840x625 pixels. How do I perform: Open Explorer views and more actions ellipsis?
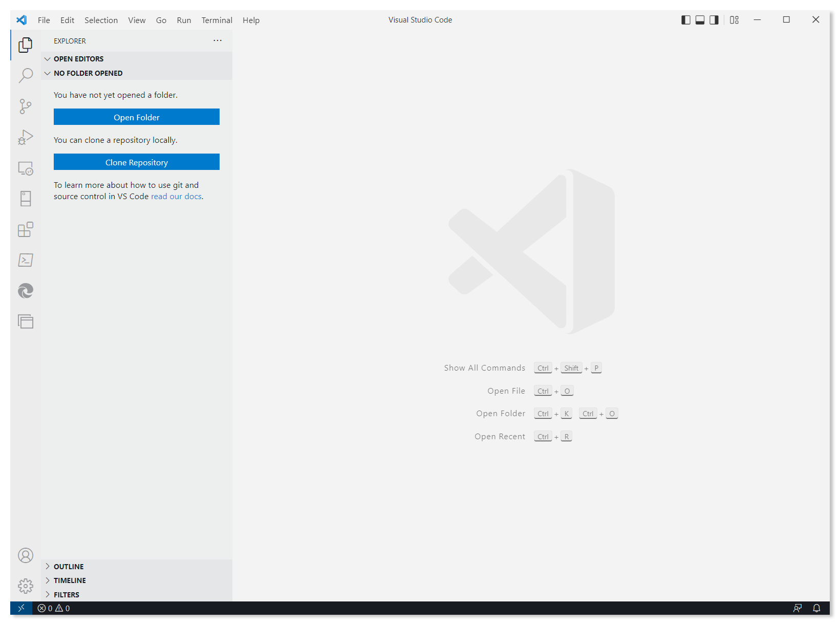(218, 40)
